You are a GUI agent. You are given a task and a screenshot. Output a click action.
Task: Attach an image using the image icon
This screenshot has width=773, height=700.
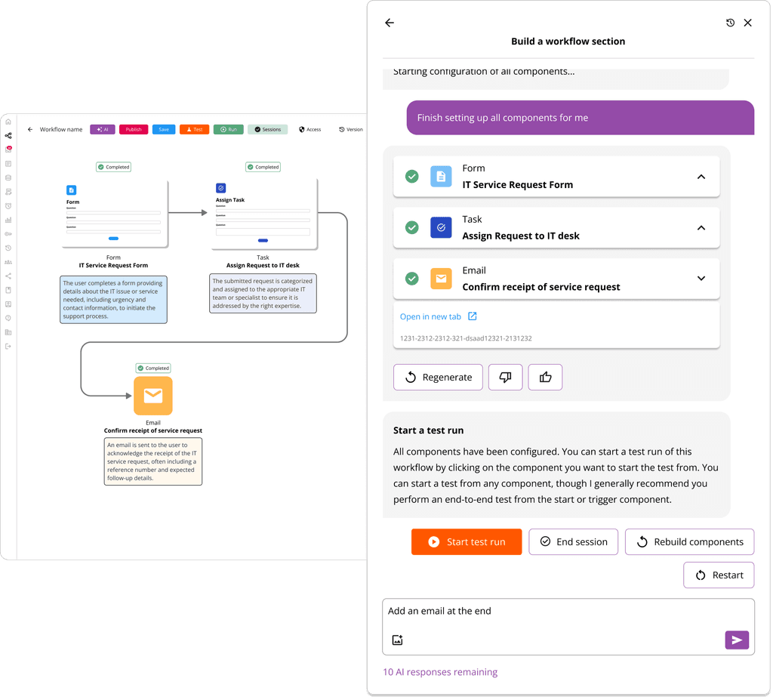pos(398,640)
